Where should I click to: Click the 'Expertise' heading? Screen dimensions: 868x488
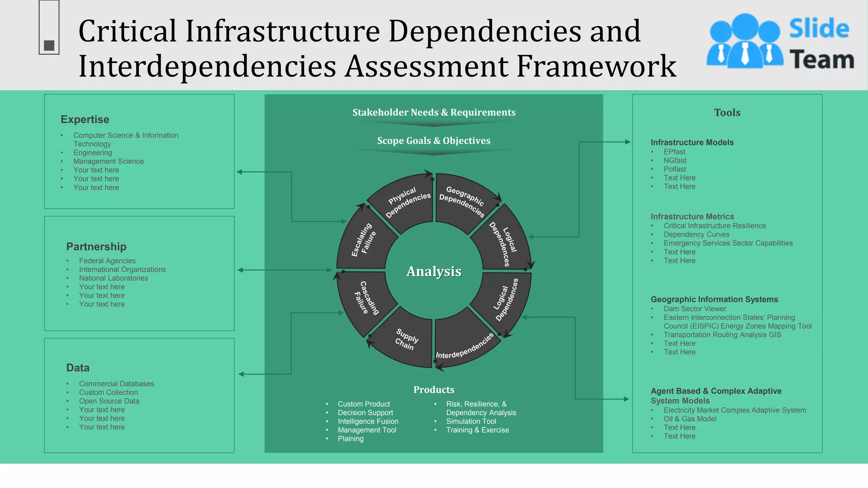click(x=85, y=119)
